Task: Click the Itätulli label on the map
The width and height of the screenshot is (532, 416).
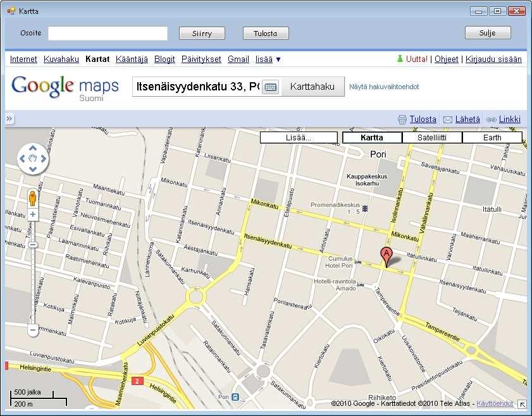Action: tap(492, 209)
